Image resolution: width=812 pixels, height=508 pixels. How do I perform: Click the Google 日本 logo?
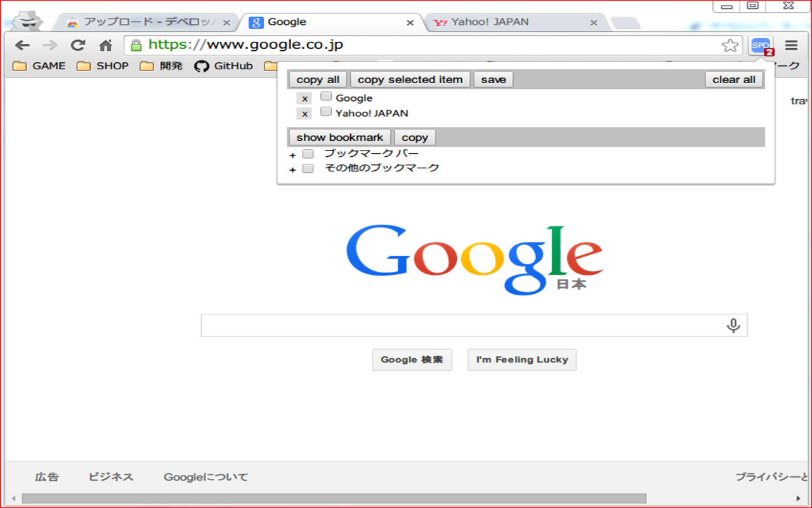click(x=474, y=259)
